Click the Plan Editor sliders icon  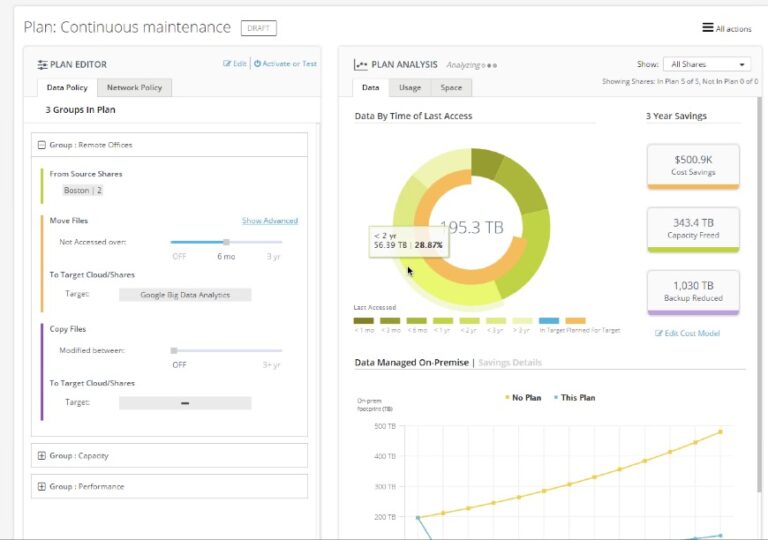point(42,65)
